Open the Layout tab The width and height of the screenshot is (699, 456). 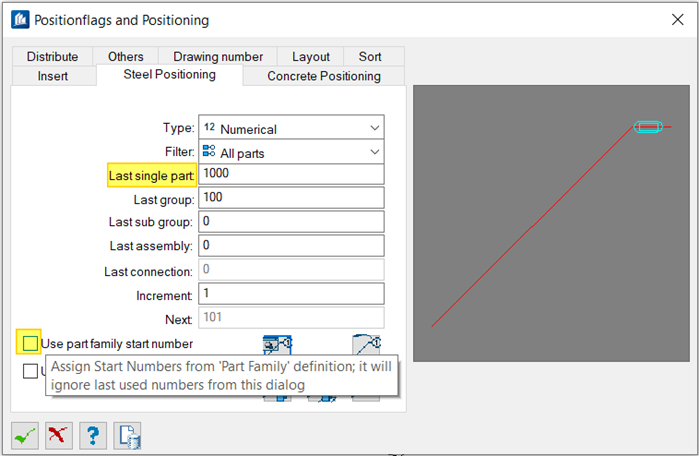311,57
